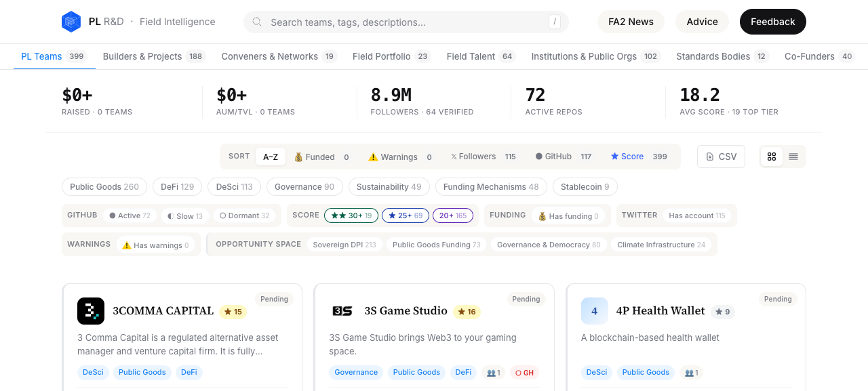Sort teams by X Followers

483,157
